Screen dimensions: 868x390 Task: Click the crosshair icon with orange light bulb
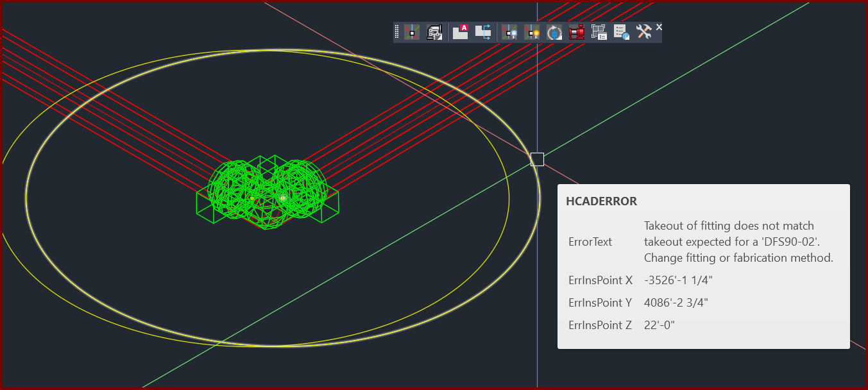click(x=532, y=32)
